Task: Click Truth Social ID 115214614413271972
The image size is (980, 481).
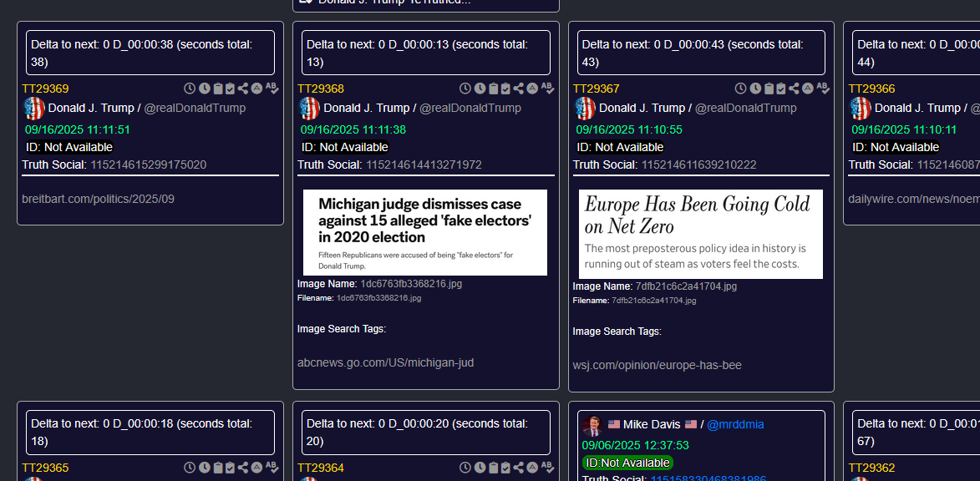Action: (x=424, y=165)
